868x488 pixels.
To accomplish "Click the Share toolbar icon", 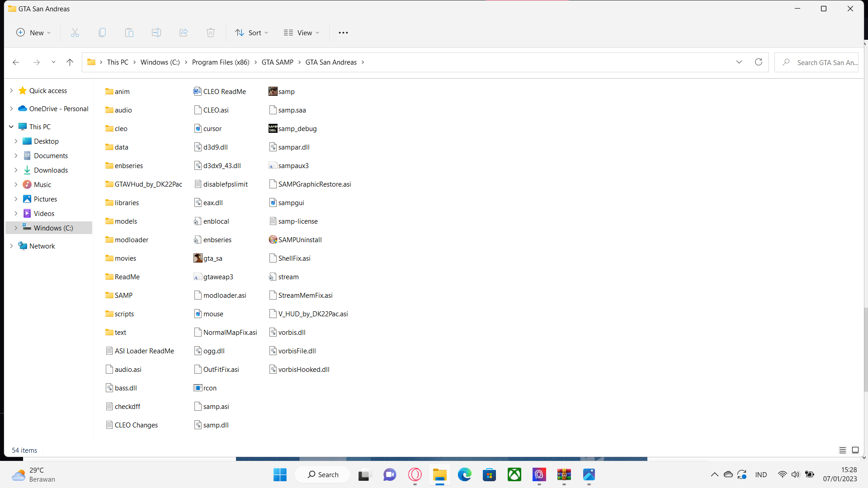I will click(x=184, y=33).
